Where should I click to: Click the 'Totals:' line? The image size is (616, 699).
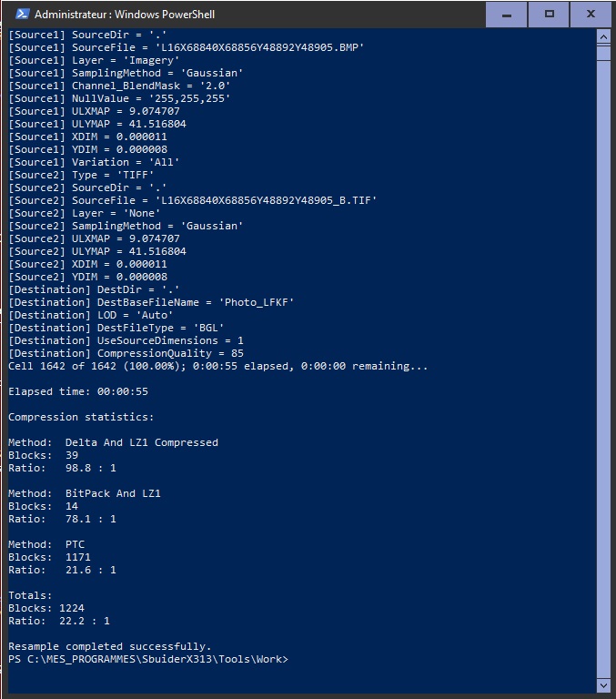click(30, 595)
